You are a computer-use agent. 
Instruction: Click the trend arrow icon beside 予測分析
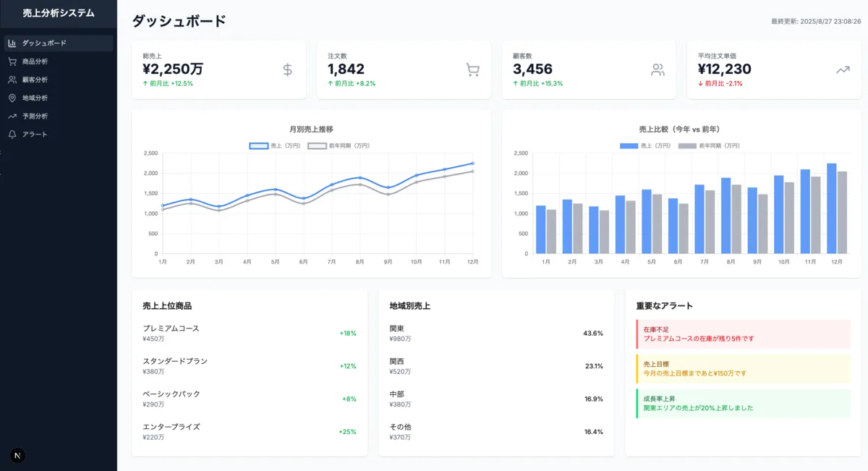coord(12,116)
